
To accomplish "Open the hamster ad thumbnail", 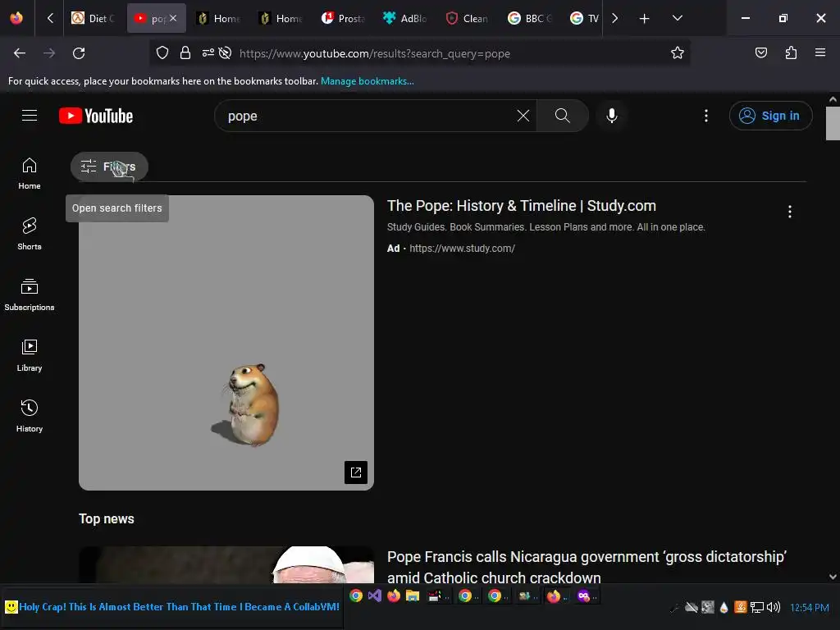I will (226, 343).
